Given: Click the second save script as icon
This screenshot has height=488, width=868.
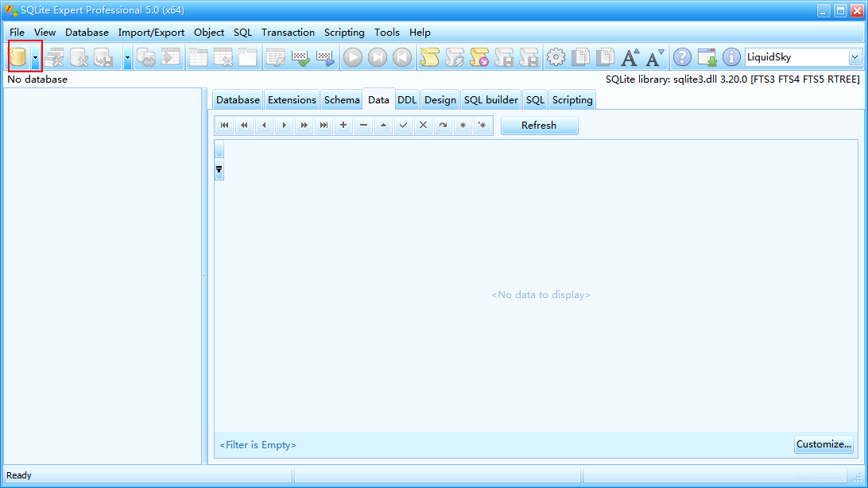Looking at the screenshot, I should 529,57.
